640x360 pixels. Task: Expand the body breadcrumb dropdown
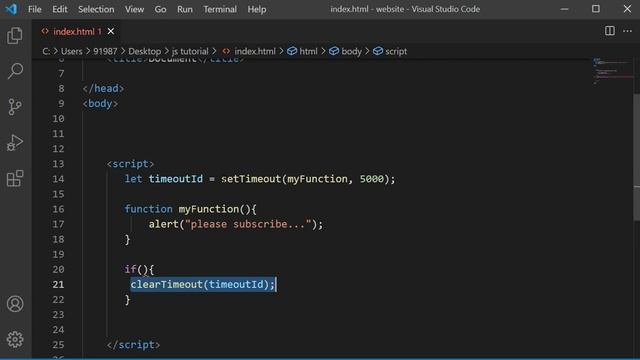[351, 51]
